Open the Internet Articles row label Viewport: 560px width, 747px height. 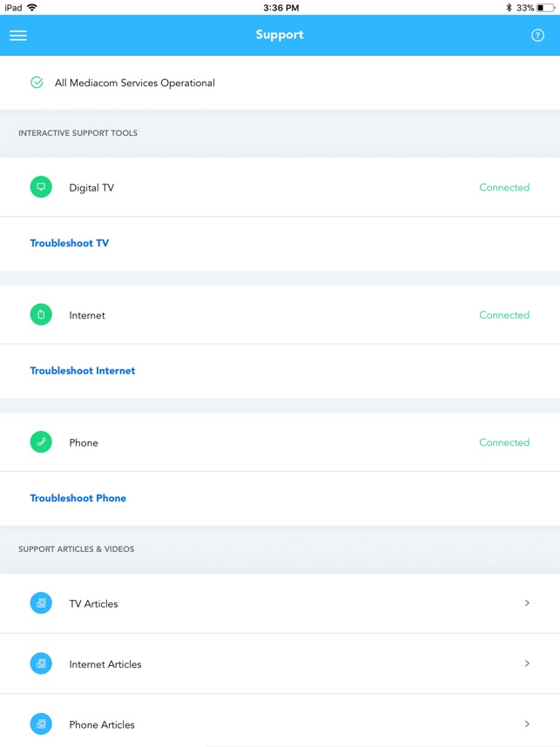coord(105,664)
